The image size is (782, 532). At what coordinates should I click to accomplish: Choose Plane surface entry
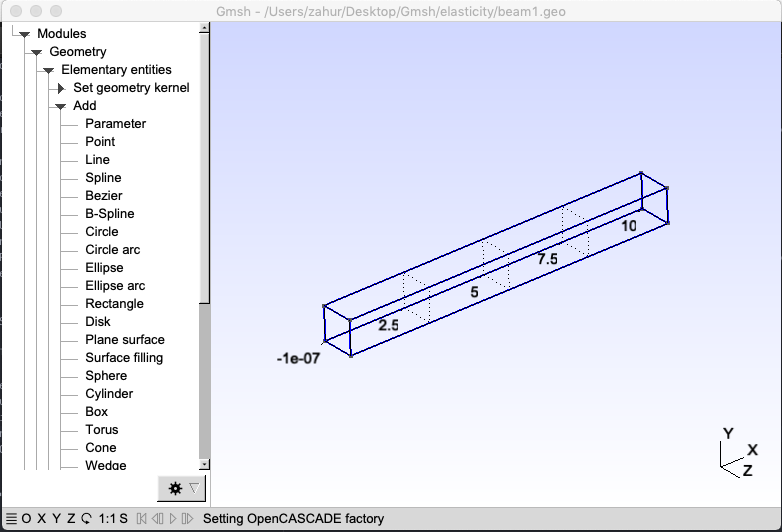click(125, 340)
